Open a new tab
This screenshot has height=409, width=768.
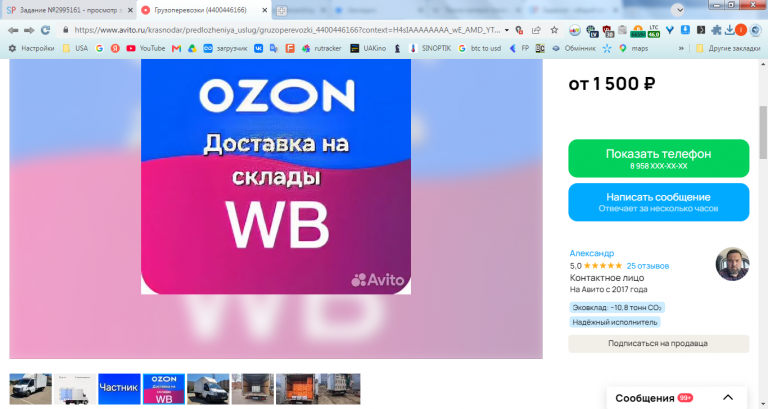(282, 10)
